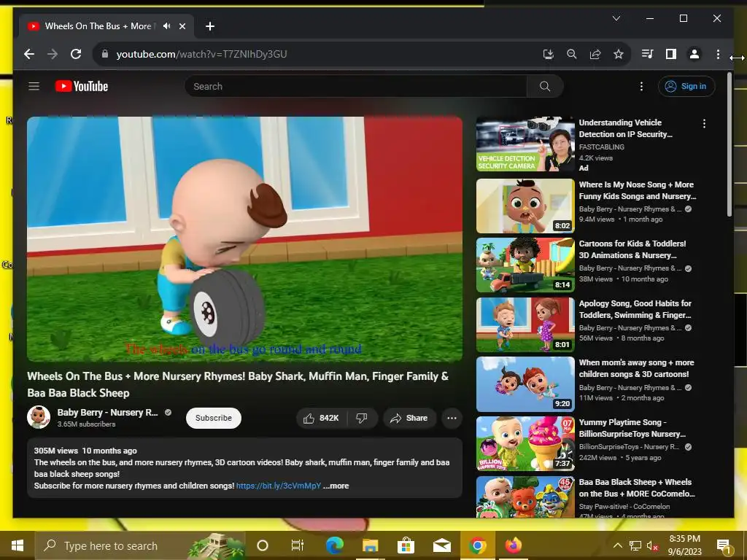View site info via padlock icon
Viewport: 747px width, 560px height.
pyautogui.click(x=105, y=54)
